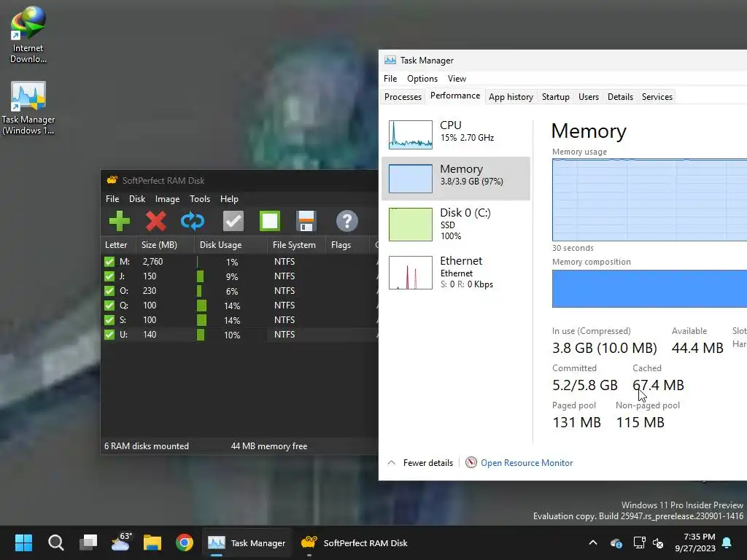This screenshot has width=747, height=560.
Task: Open the Help menu in RAM Disk
Action: tap(229, 198)
